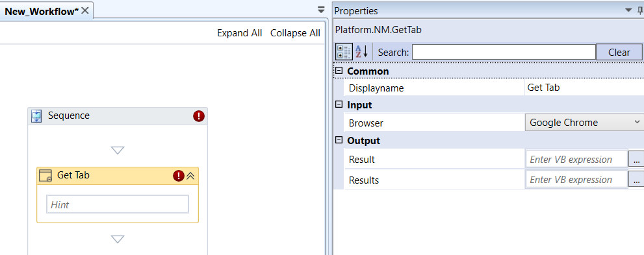Clear the properties search
644x255 pixels.
(619, 52)
